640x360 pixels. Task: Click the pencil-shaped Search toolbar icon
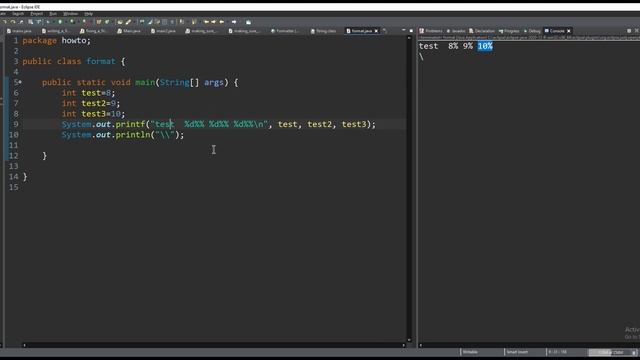(x=128, y=22)
